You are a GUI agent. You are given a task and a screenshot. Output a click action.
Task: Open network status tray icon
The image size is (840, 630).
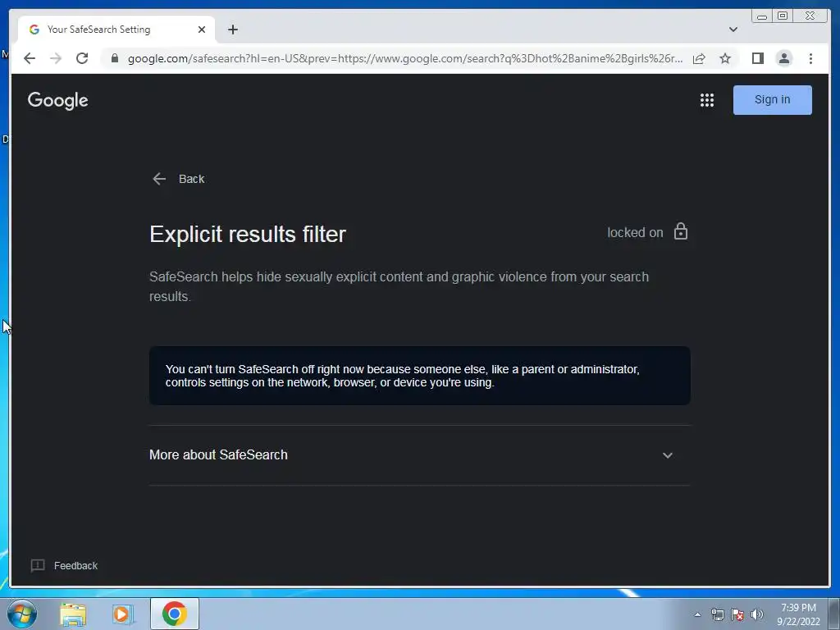pyautogui.click(x=717, y=615)
